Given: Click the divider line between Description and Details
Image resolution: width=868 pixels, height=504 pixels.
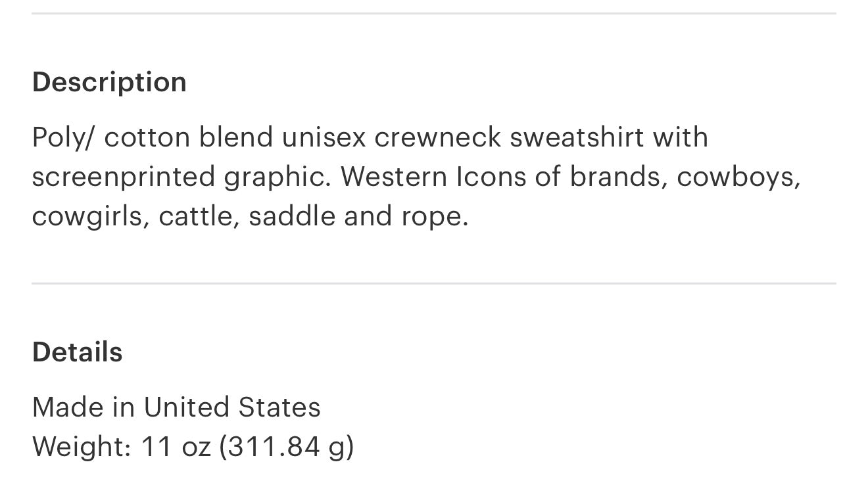Looking at the screenshot, I should [x=434, y=284].
